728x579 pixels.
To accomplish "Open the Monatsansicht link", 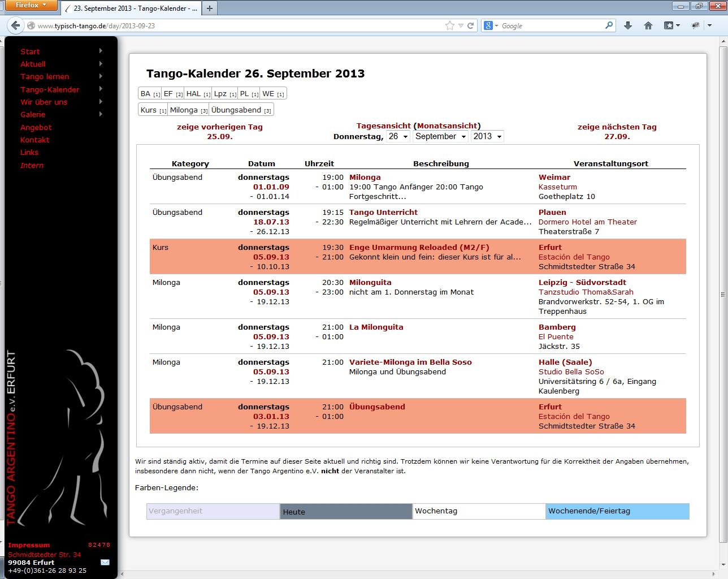I will [x=447, y=126].
